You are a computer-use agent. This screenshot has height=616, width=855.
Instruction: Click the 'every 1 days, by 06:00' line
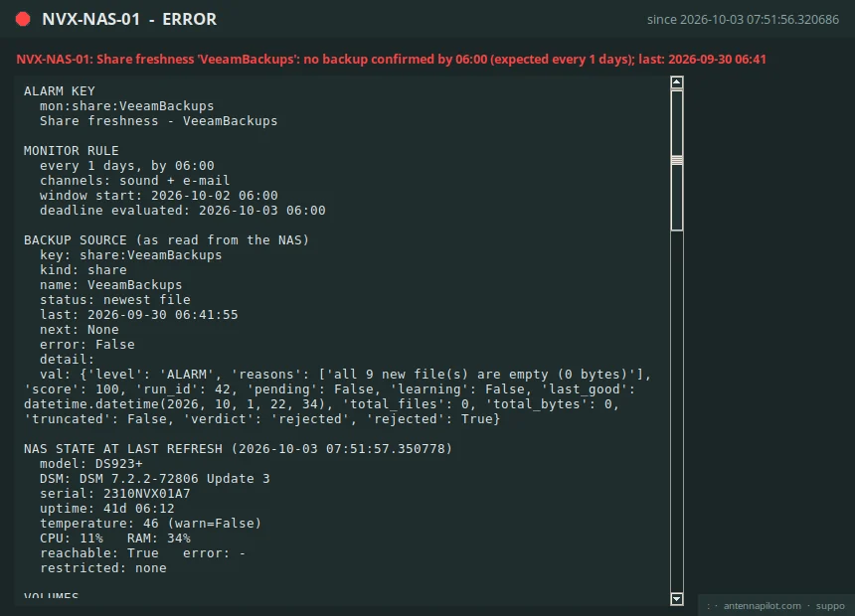point(127,166)
